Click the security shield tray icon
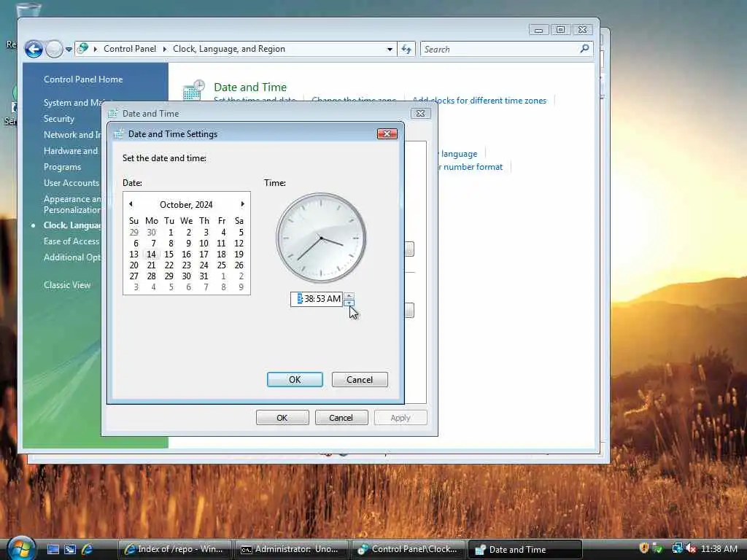 [644, 548]
